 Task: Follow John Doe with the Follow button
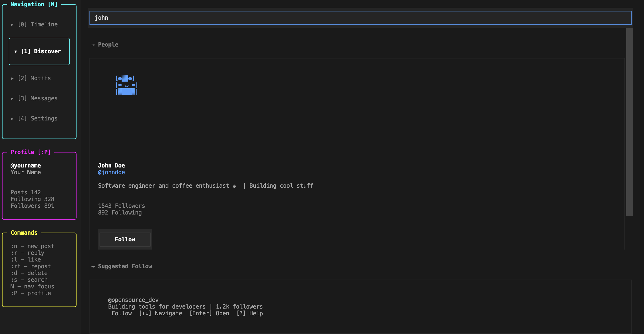pos(125,239)
